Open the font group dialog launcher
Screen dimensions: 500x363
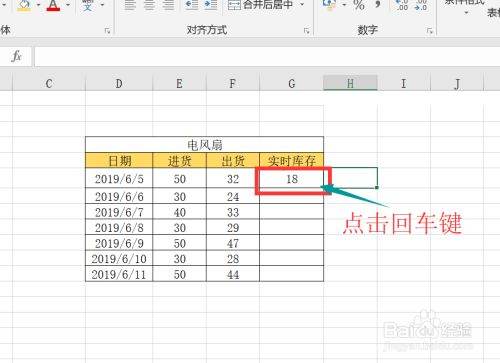tap(107, 31)
